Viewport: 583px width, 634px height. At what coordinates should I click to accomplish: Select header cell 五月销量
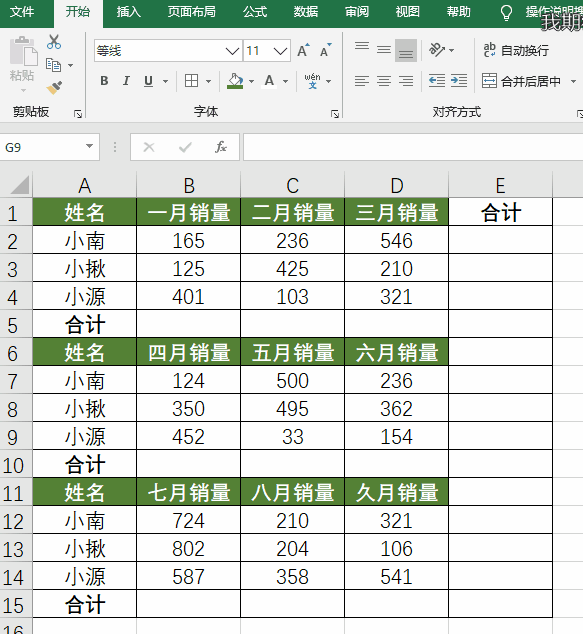[x=293, y=353]
